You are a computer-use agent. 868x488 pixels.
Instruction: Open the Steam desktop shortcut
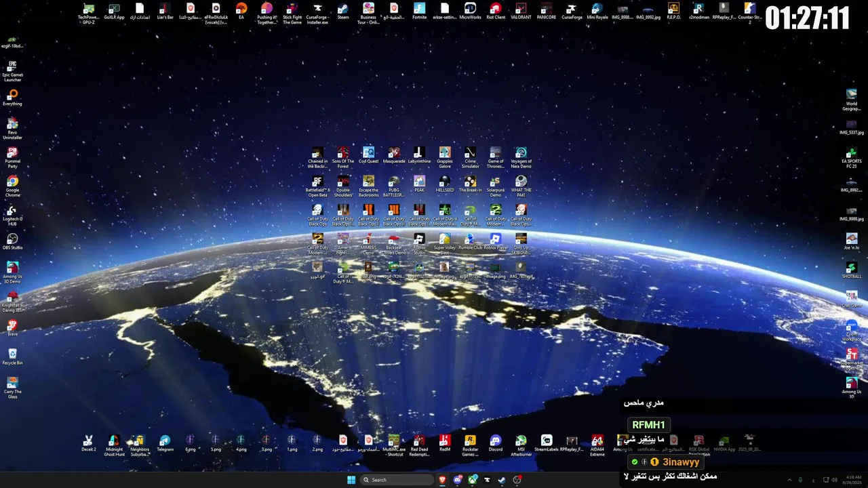pos(343,12)
